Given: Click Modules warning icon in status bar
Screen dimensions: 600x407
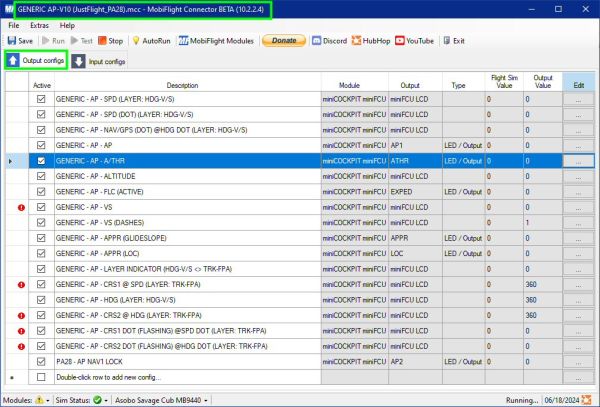Looking at the screenshot, I should click(x=39, y=400).
